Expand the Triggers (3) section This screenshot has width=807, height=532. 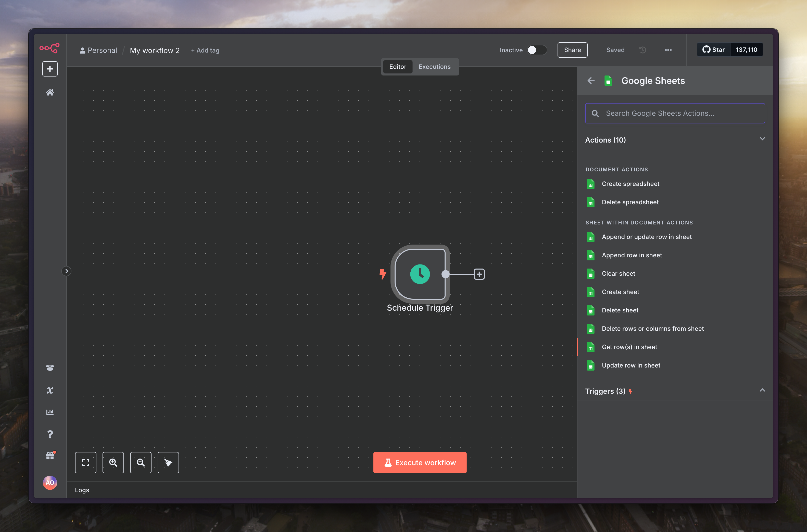[x=762, y=390]
